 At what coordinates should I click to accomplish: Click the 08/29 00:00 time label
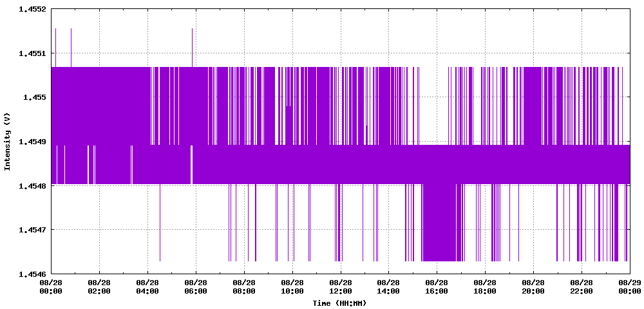coord(630,287)
